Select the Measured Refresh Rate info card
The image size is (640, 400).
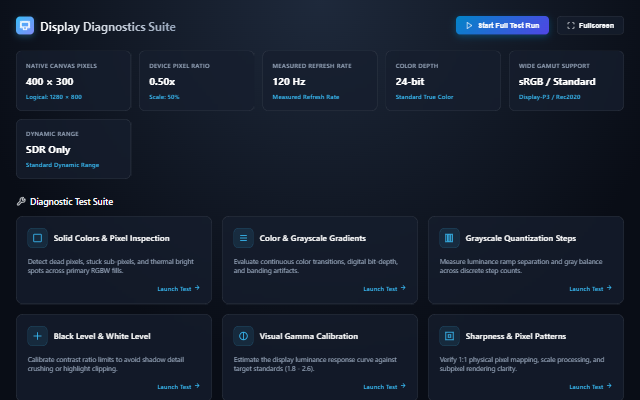[x=320, y=81]
